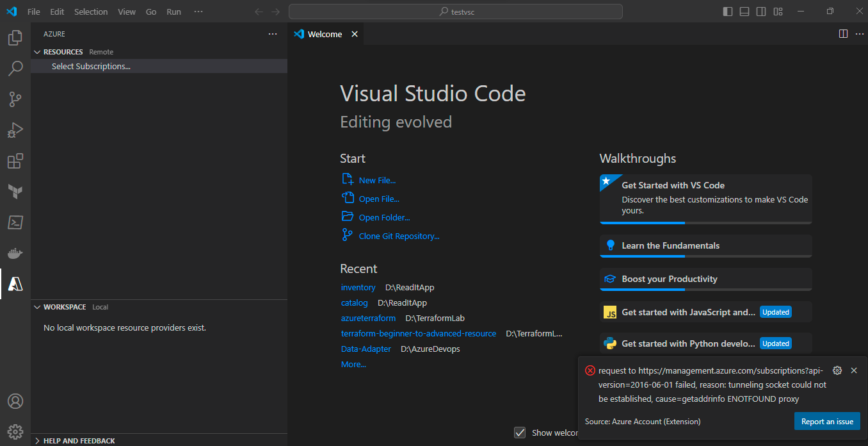This screenshot has height=446, width=868.
Task: Click the Report an issue button
Action: (827, 421)
